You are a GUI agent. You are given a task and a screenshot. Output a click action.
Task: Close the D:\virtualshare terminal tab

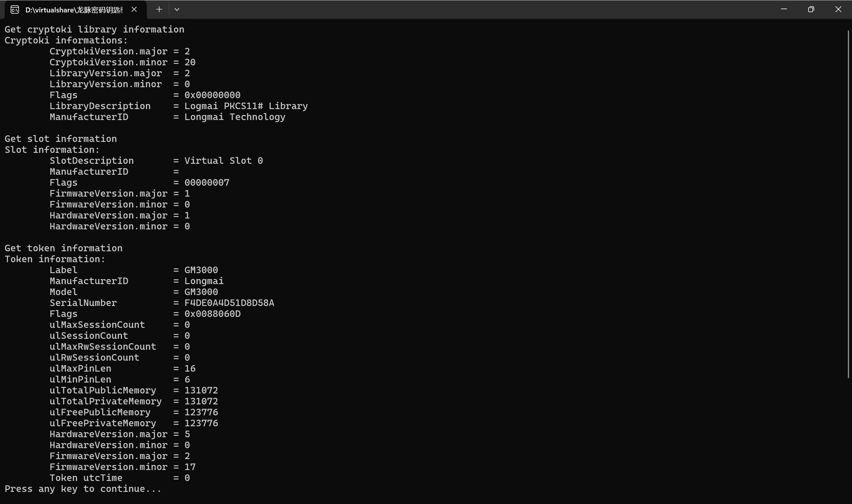[x=134, y=9]
